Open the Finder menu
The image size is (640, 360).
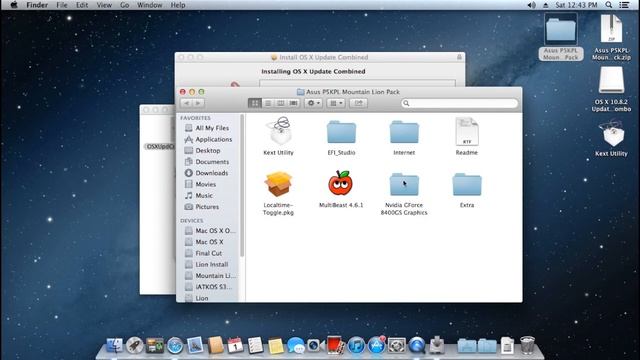point(37,5)
